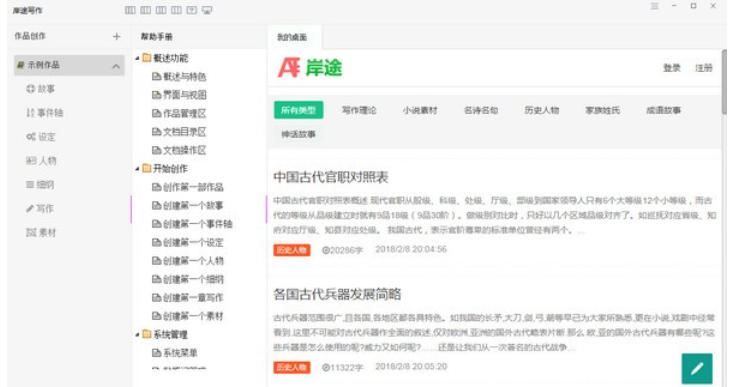The image size is (729, 387).
Task: Select the 成语故事 category filter
Action: tap(663, 110)
